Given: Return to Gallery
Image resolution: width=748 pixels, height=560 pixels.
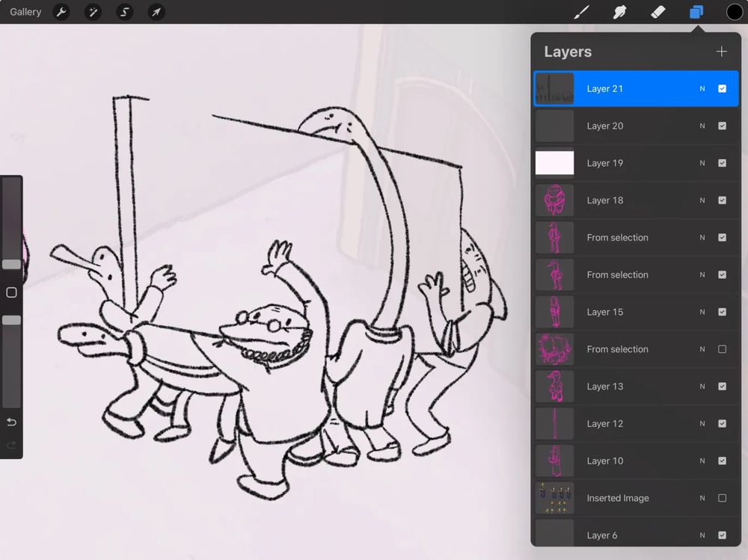Looking at the screenshot, I should [x=25, y=12].
